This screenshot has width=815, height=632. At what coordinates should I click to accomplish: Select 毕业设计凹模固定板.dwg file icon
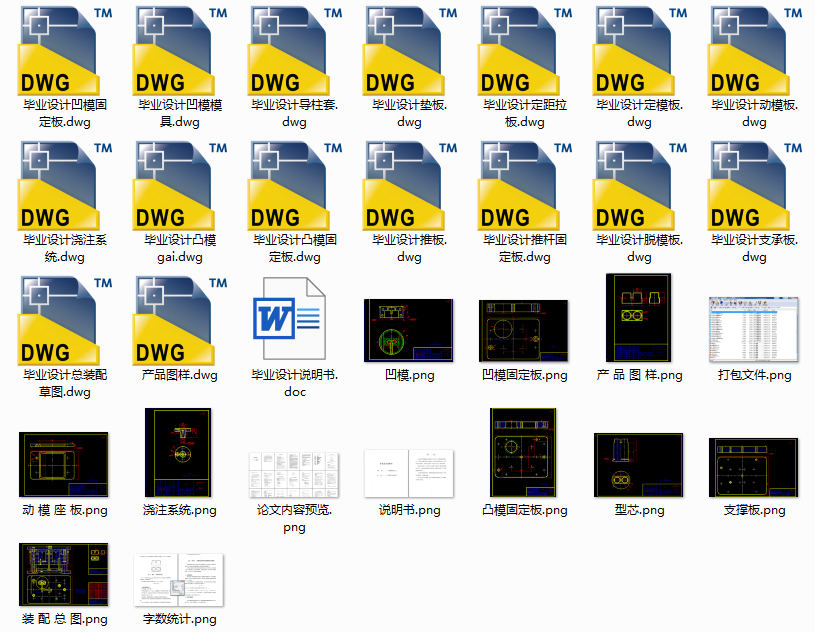64,50
